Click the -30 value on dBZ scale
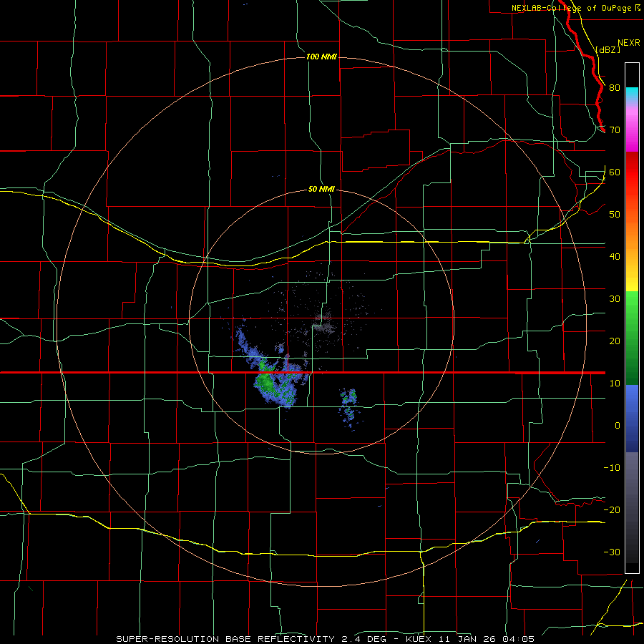The image size is (644, 644). point(612,552)
